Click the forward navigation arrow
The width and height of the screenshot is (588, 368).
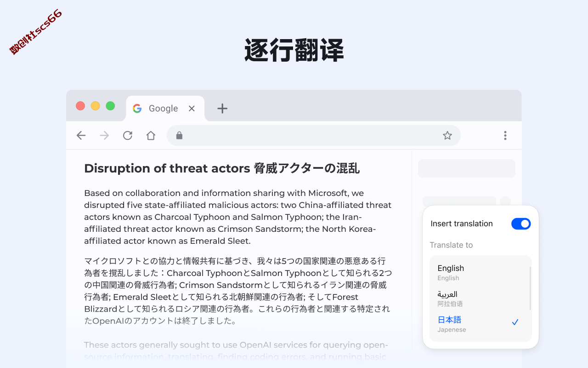[104, 135]
